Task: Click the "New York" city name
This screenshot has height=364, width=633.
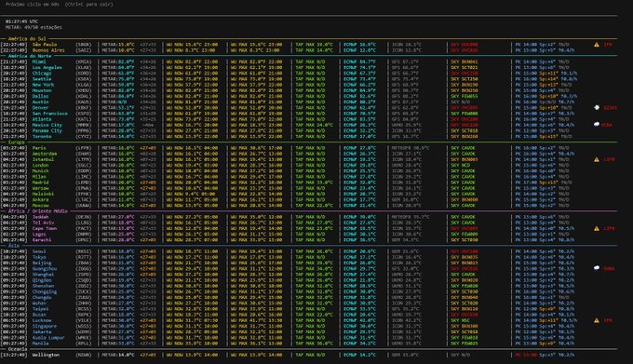Action: 43,85
